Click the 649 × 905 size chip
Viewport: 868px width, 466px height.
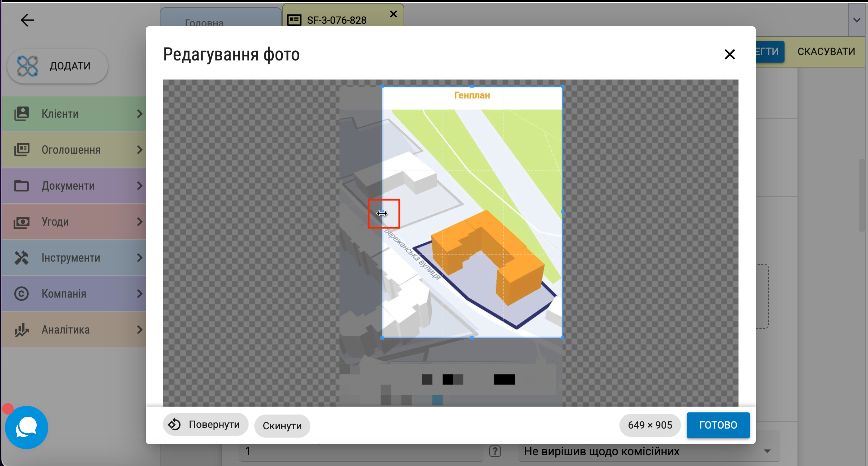pos(650,425)
